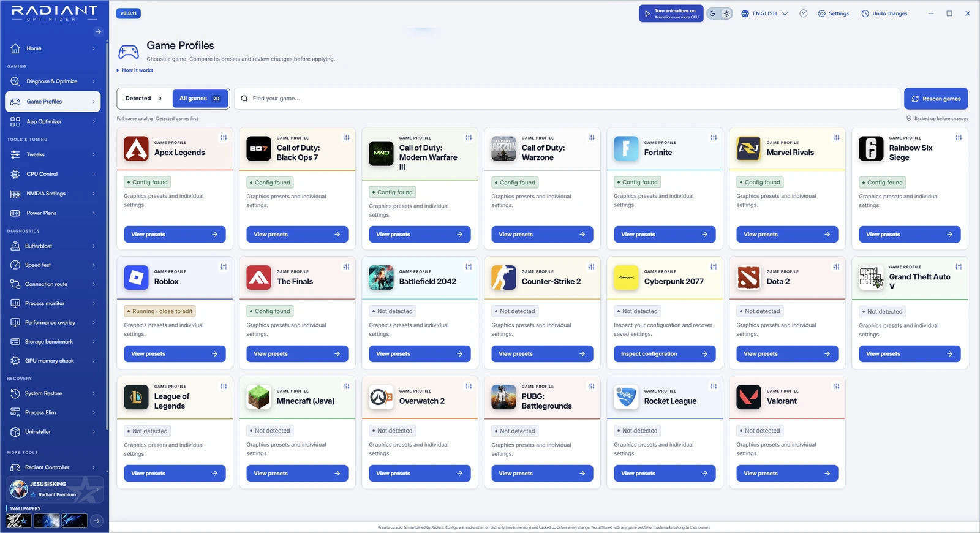The height and width of the screenshot is (533, 980).
Task: Click Undo changes in the top bar
Action: (884, 13)
